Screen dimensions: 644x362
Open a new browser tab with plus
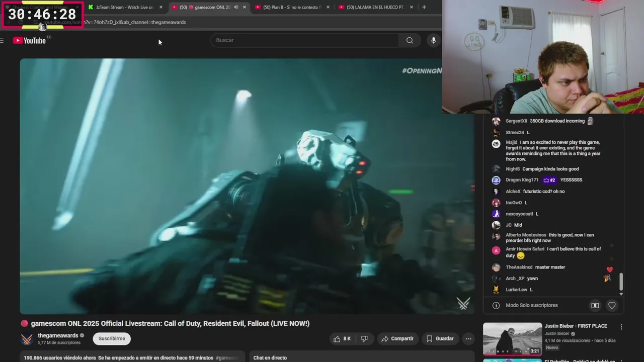[x=424, y=7]
